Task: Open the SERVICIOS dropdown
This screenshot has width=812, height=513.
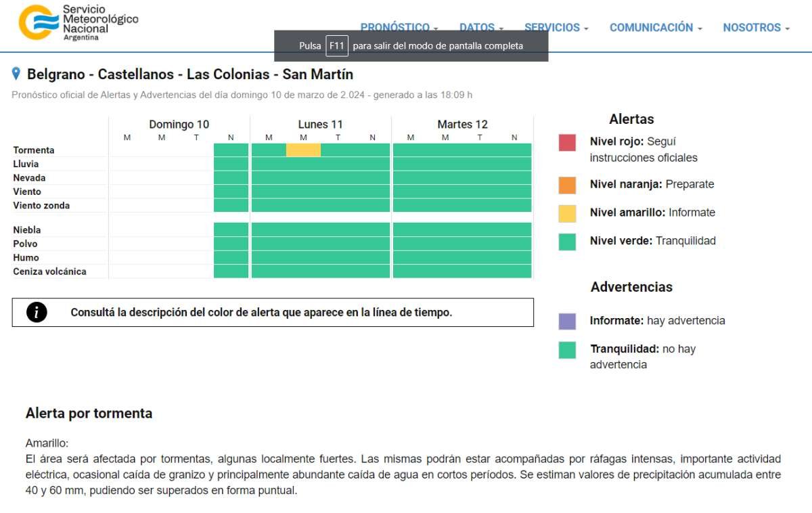Action: [556, 28]
